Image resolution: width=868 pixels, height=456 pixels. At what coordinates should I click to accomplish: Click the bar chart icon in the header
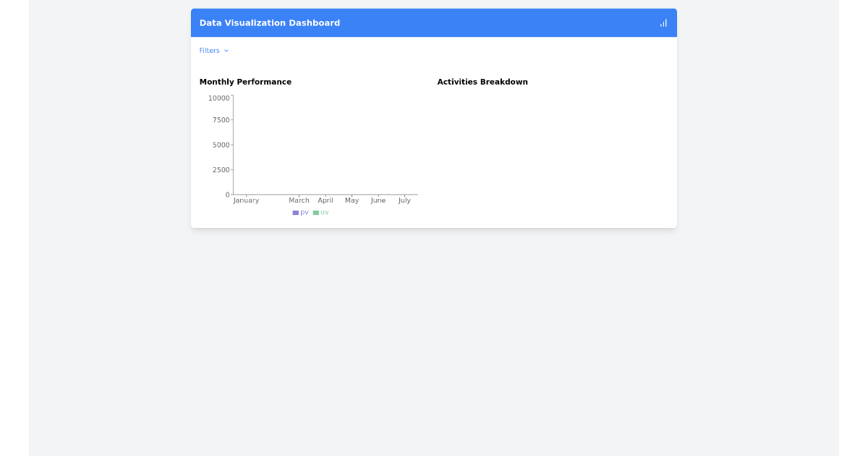point(663,22)
